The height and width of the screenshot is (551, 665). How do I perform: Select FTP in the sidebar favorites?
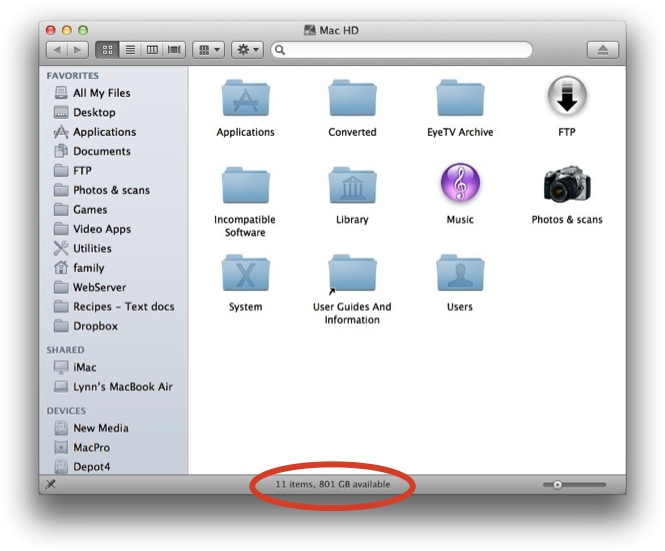[x=113, y=171]
